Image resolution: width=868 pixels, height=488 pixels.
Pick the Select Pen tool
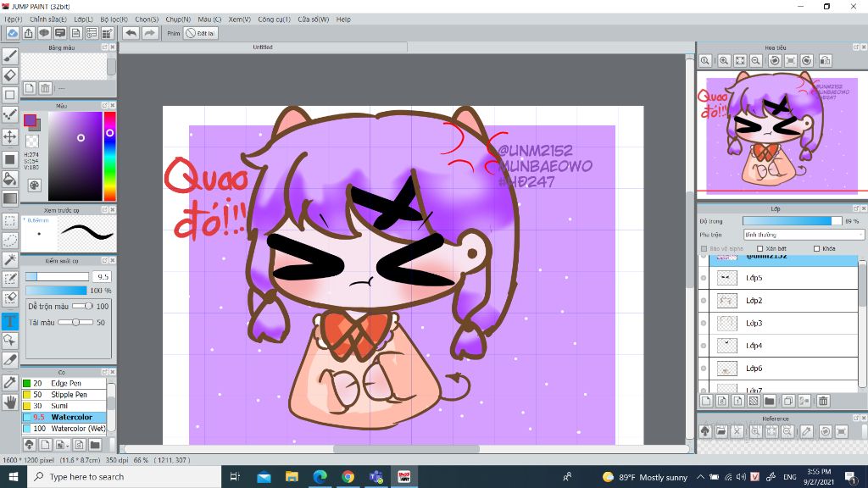[10, 280]
